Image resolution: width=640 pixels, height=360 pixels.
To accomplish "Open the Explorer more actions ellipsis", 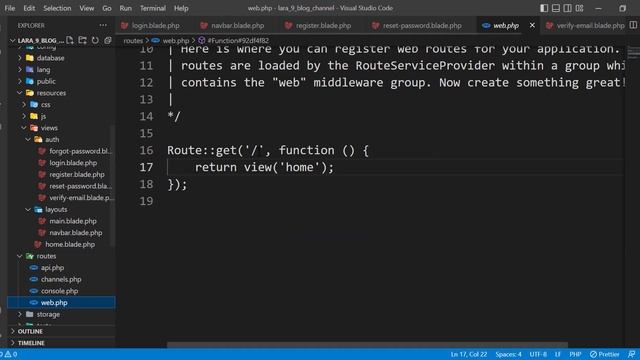I will coord(103,25).
